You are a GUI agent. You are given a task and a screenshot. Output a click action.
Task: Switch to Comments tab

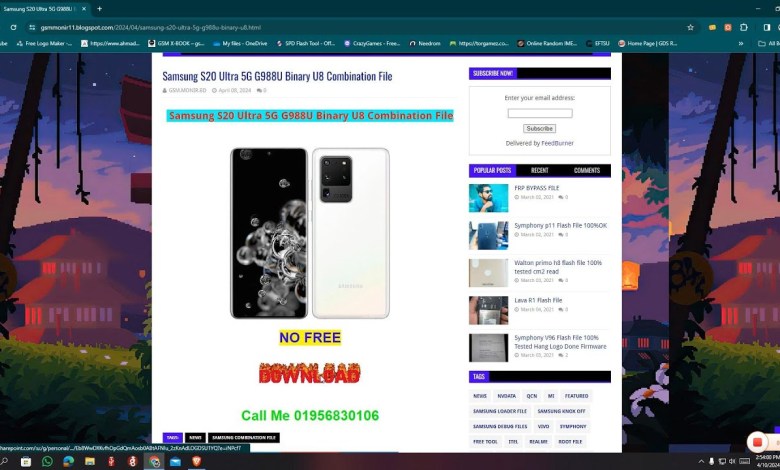[586, 171]
